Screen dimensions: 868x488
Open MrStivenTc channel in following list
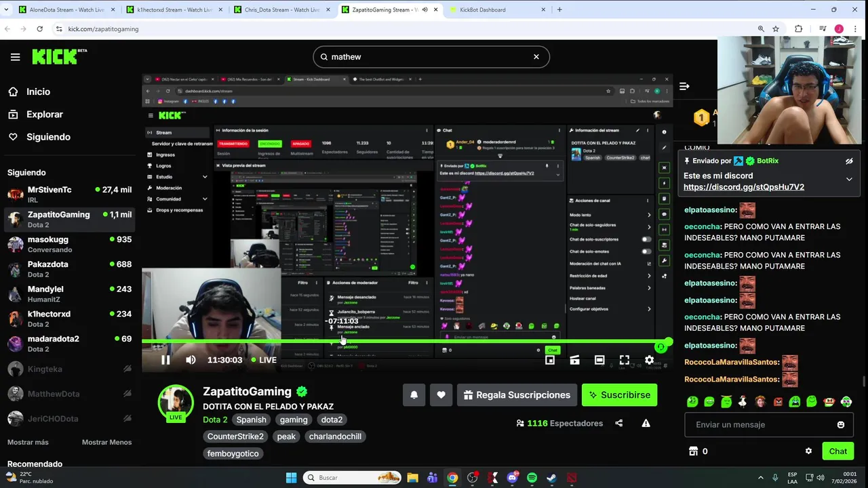[69, 195]
